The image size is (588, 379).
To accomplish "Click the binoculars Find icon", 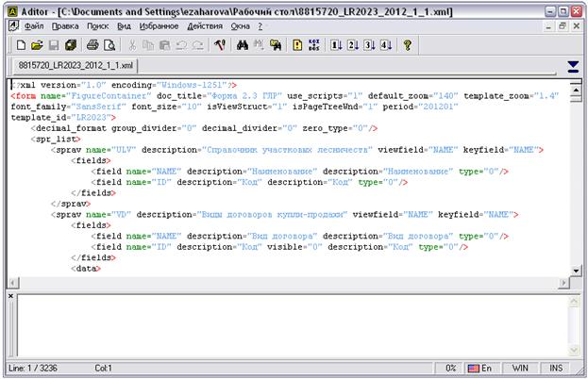I will (242, 44).
